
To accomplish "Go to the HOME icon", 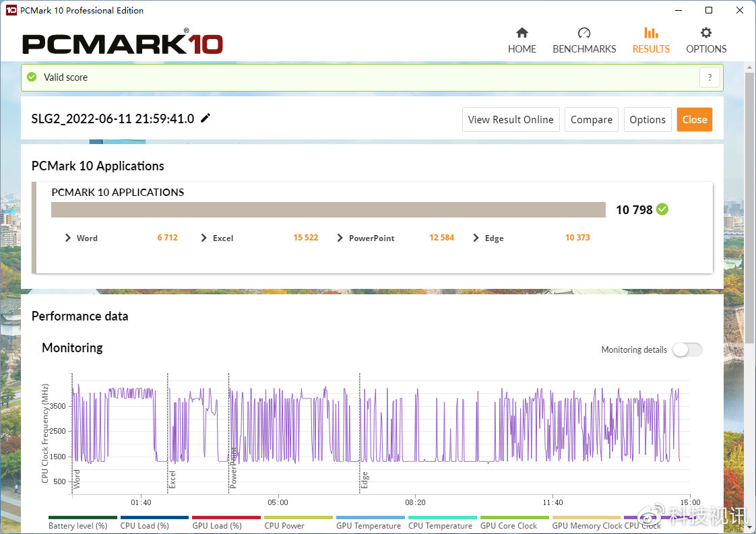I will tap(522, 33).
